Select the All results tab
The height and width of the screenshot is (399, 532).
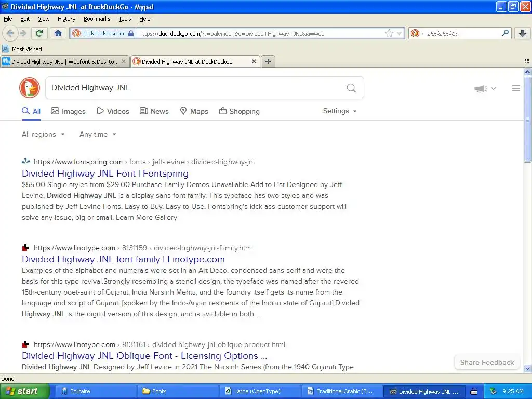(x=31, y=111)
